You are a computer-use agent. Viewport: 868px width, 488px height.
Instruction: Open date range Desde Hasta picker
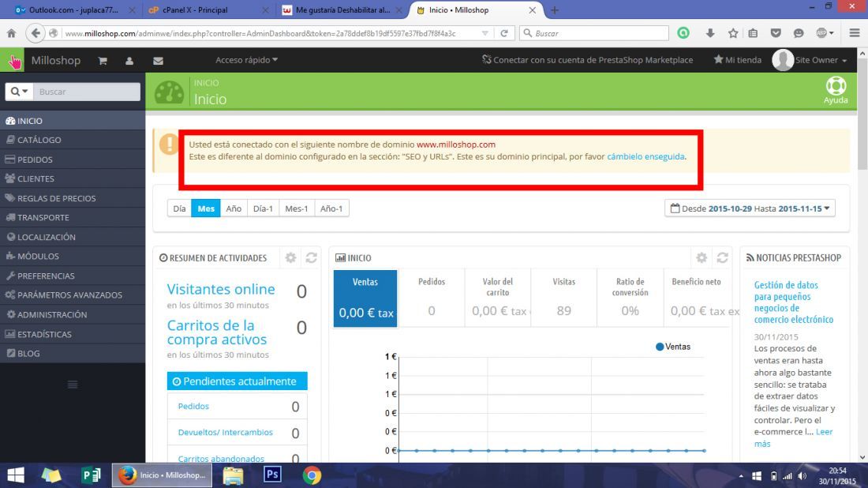click(750, 208)
